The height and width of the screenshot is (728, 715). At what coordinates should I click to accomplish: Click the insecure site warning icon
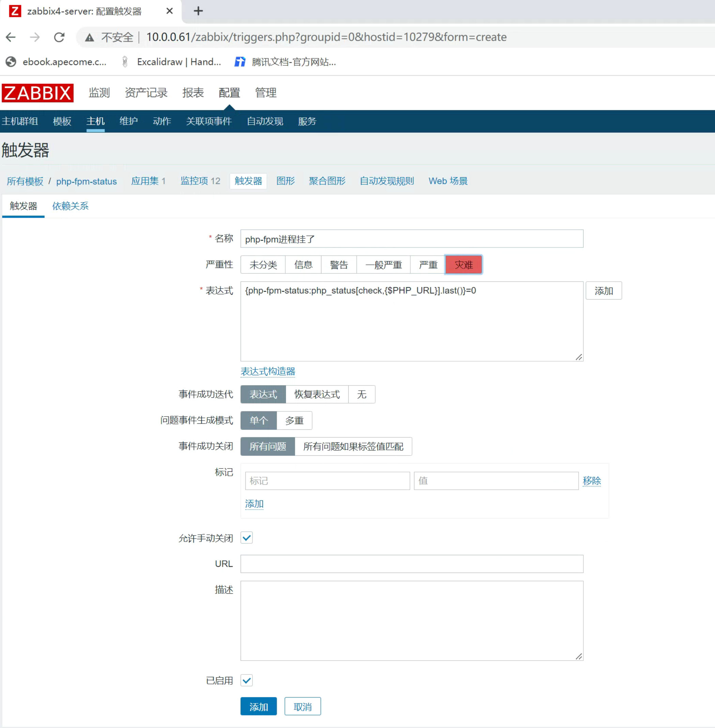[x=89, y=37]
